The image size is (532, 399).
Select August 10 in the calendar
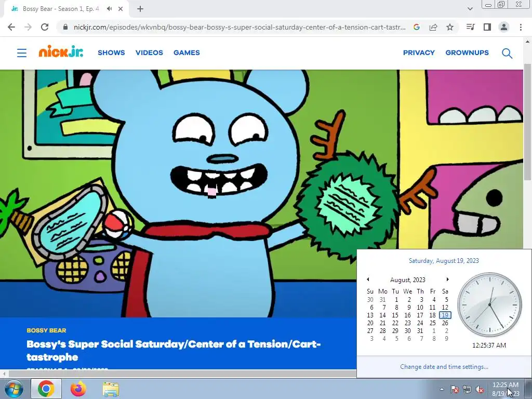click(420, 308)
